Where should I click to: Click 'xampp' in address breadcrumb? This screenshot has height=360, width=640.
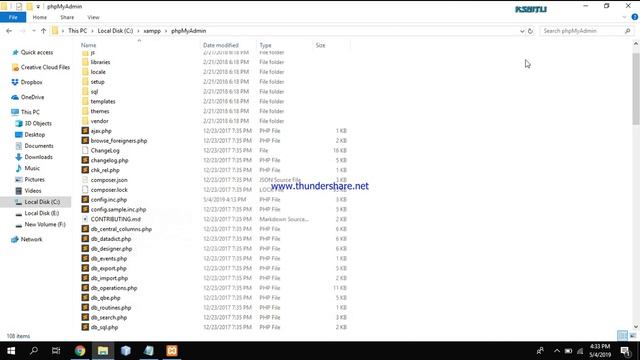152,31
